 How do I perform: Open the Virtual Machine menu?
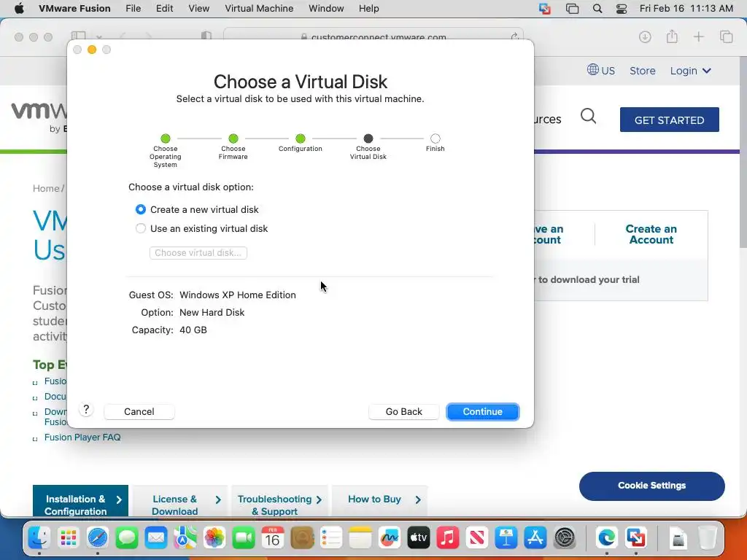(x=259, y=9)
